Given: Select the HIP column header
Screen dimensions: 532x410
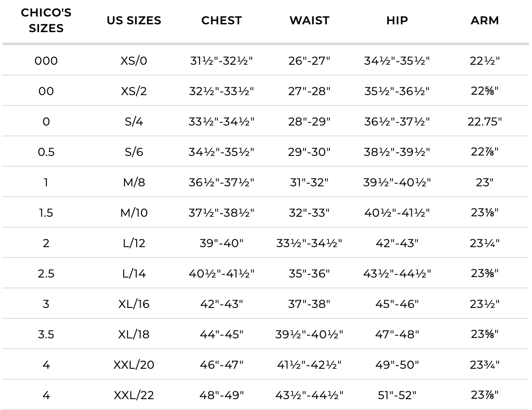Looking at the screenshot, I should click(x=397, y=20).
